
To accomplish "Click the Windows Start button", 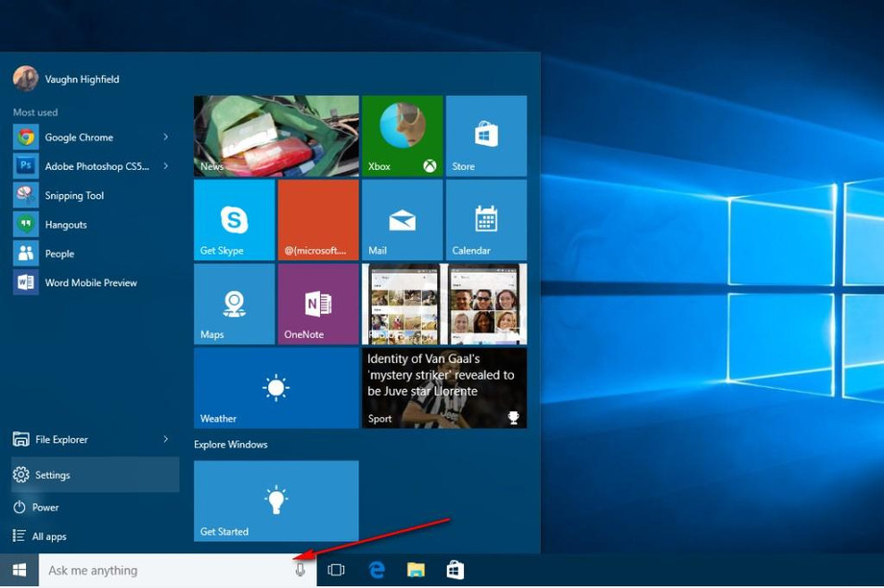I will [x=19, y=570].
